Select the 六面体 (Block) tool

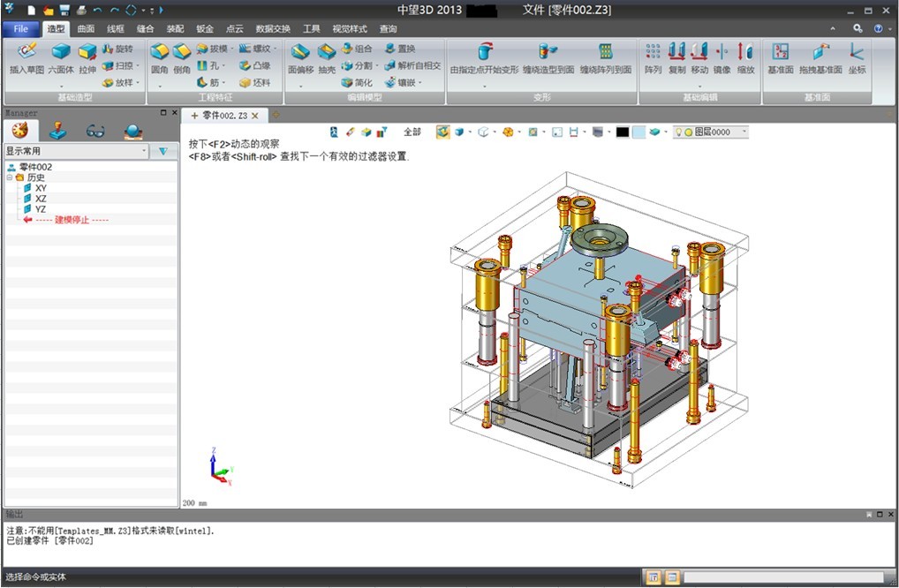pyautogui.click(x=61, y=57)
